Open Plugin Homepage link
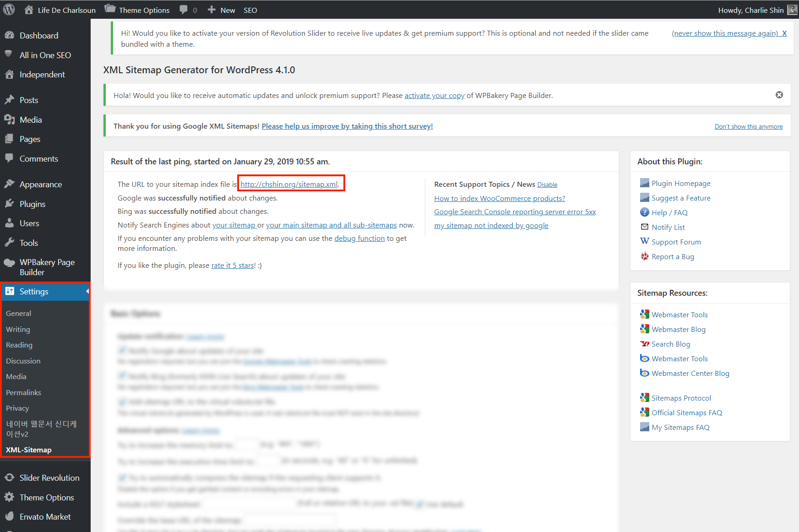 tap(681, 183)
